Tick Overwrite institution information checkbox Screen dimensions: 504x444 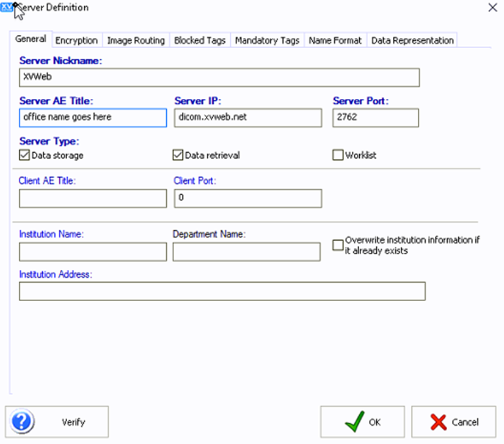pos(338,245)
